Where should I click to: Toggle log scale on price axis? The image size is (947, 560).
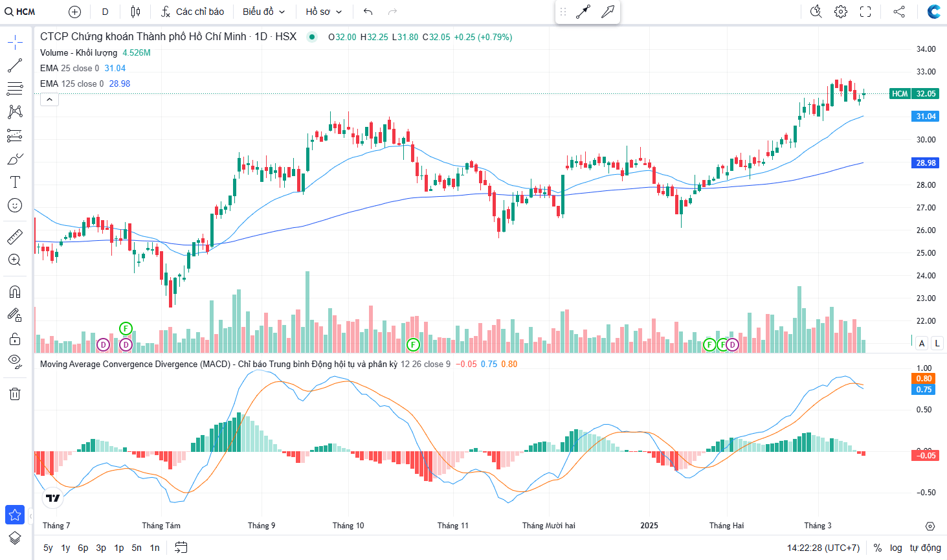pos(896,548)
